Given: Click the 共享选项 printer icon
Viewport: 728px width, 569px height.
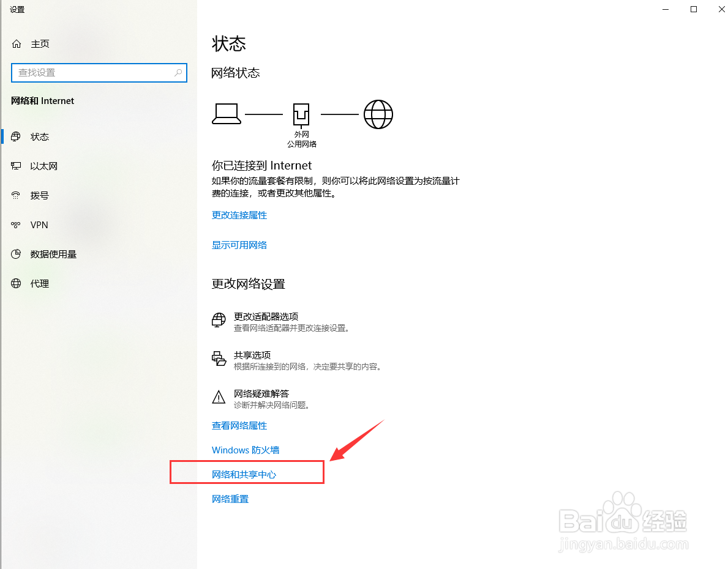Looking at the screenshot, I should coord(219,359).
